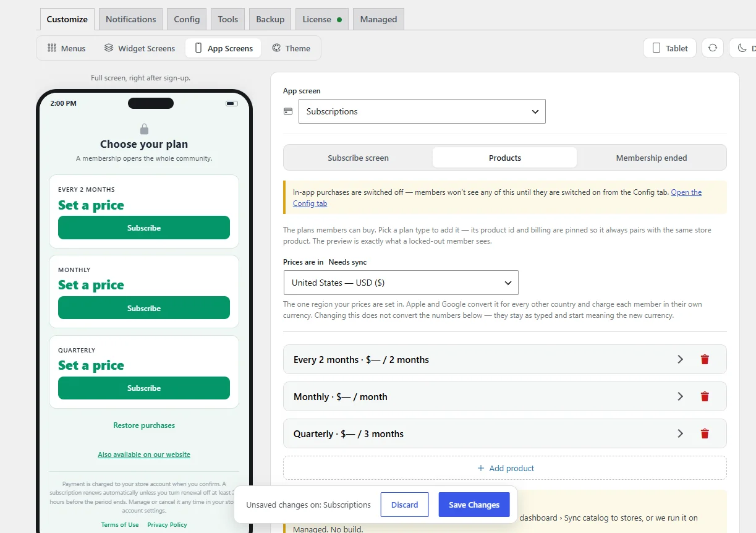
Task: Tap Subscribe on the Every 2 Months card
Action: (x=144, y=228)
